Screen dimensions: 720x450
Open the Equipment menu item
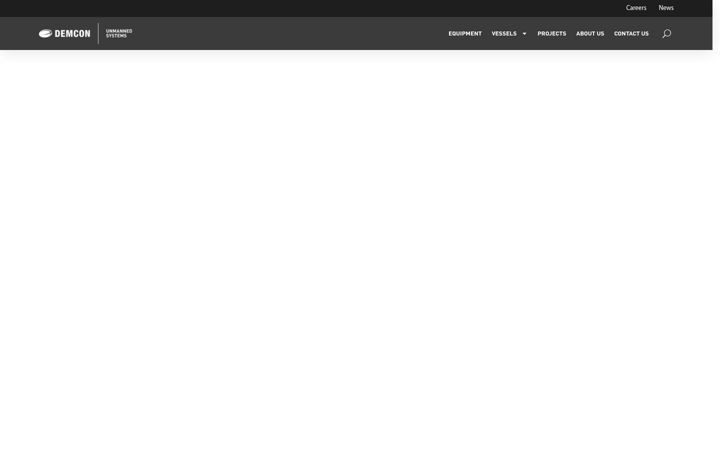[x=465, y=34]
